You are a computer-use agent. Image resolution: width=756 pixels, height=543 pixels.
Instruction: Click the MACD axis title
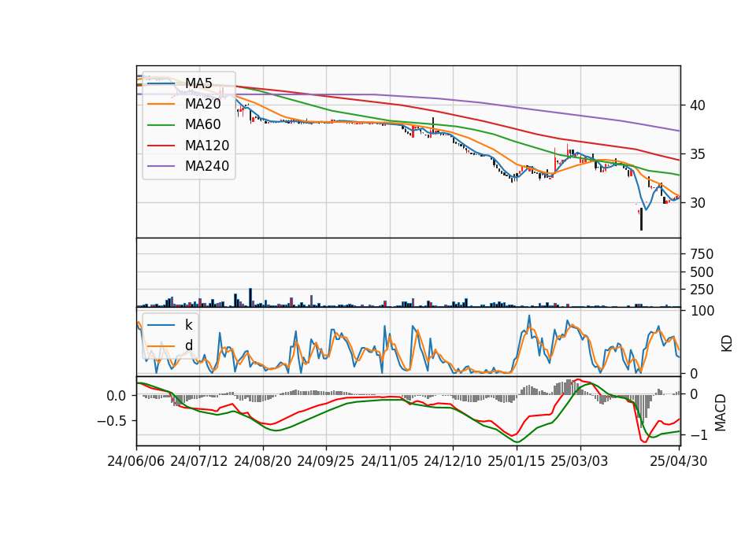(x=720, y=412)
